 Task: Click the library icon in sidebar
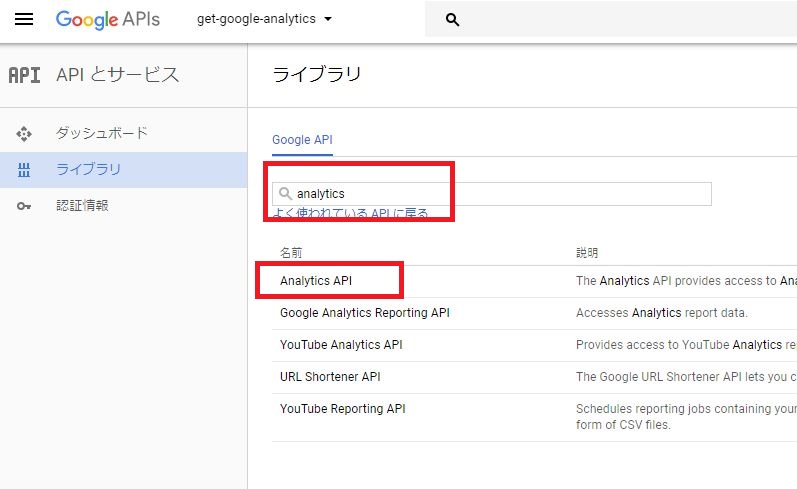(x=24, y=170)
